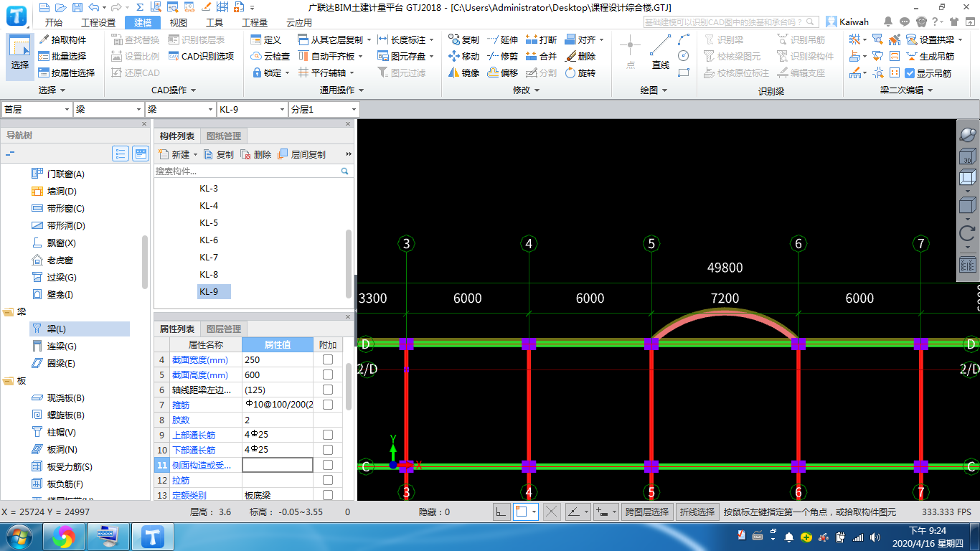Expand the 锁定 dropdown arrow
980x551 pixels.
point(287,72)
